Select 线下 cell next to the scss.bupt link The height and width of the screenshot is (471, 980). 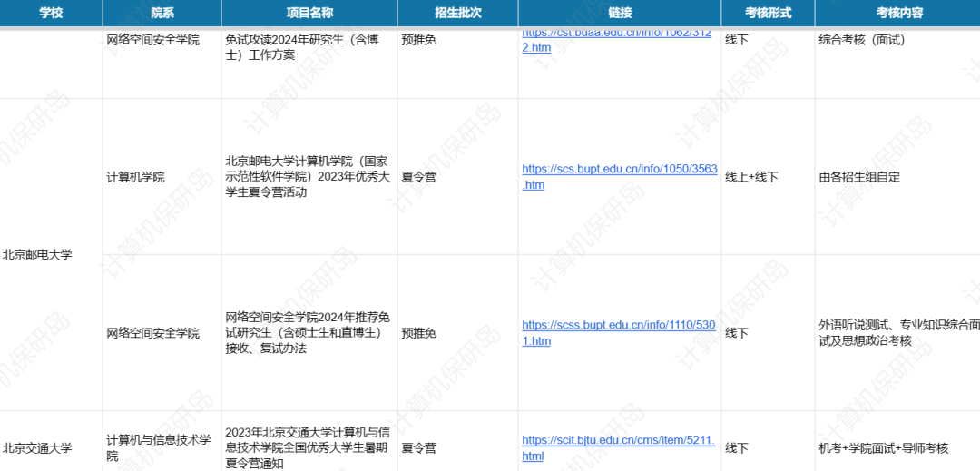(769, 333)
